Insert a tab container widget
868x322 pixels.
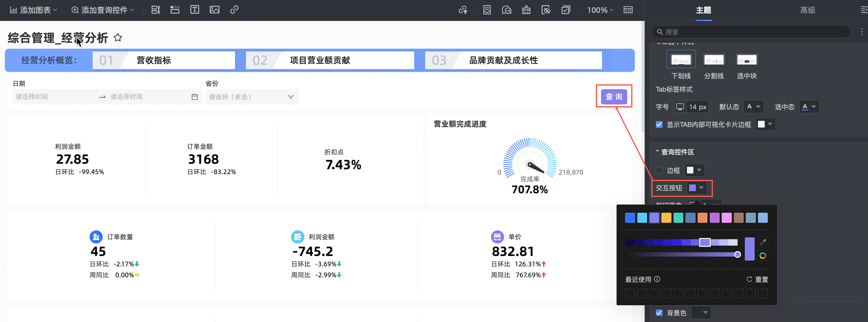coord(175,10)
